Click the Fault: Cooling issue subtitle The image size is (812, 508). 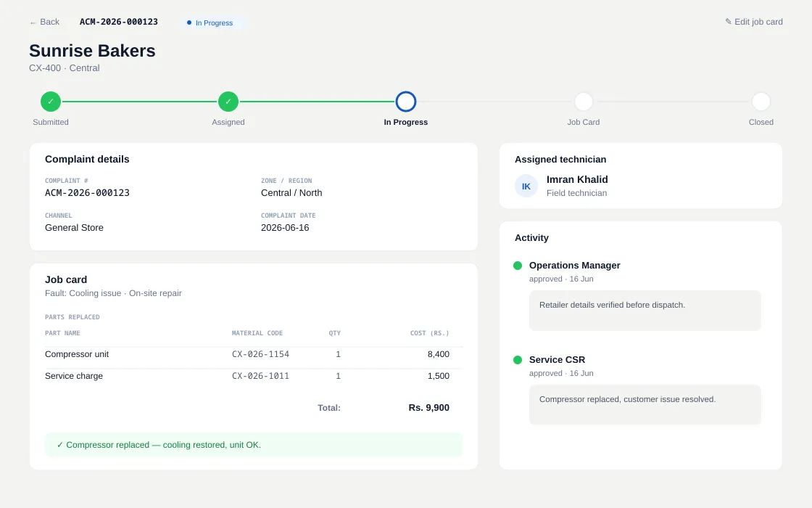click(x=113, y=293)
